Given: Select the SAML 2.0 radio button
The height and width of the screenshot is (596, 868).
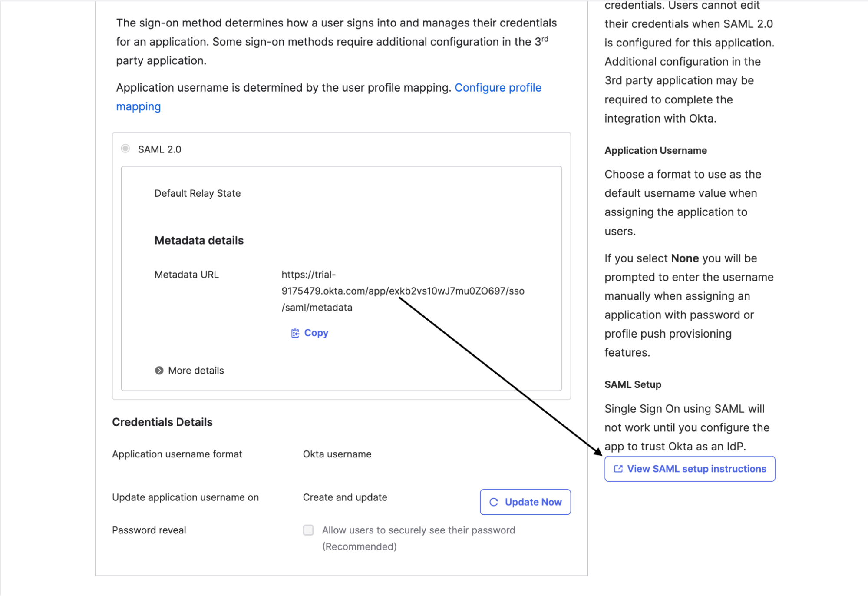Looking at the screenshot, I should coord(125,149).
